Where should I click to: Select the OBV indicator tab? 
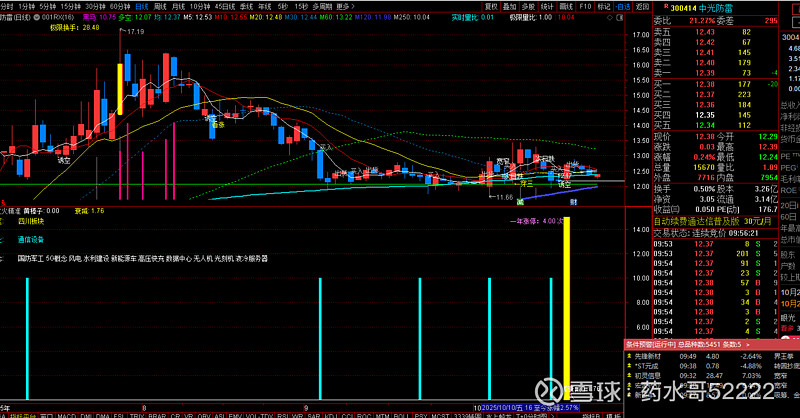click(x=204, y=415)
